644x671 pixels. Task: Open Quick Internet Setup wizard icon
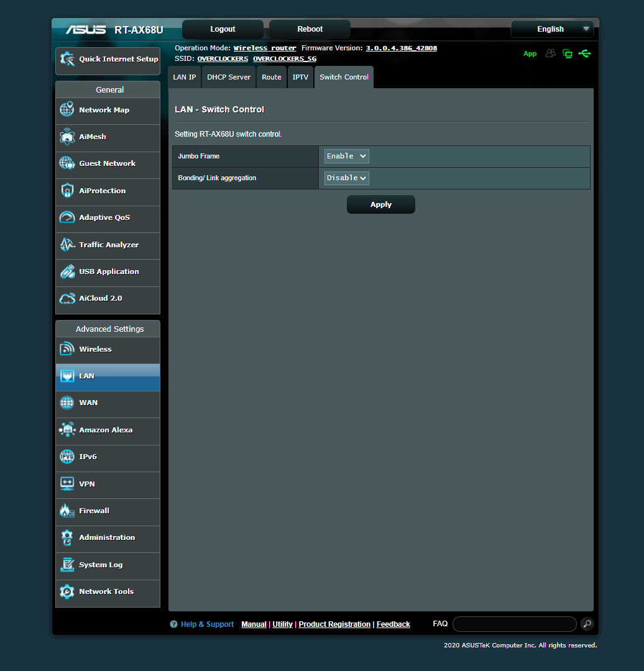(x=67, y=59)
